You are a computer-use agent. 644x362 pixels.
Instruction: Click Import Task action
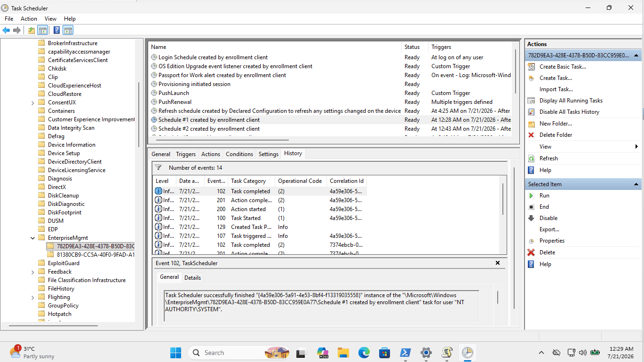[556, 89]
